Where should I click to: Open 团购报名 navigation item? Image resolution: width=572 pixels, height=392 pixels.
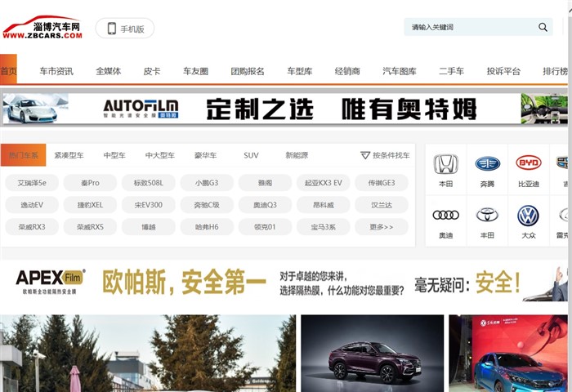[248, 71]
